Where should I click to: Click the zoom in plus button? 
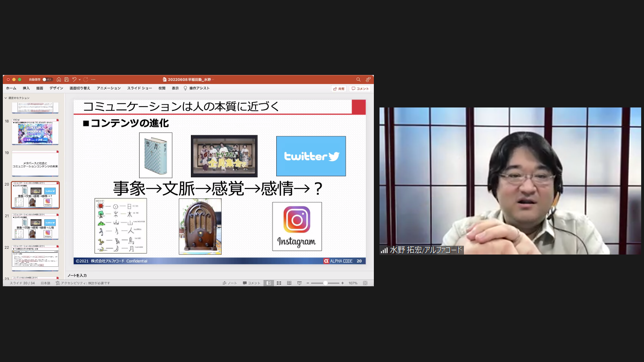[x=342, y=283]
